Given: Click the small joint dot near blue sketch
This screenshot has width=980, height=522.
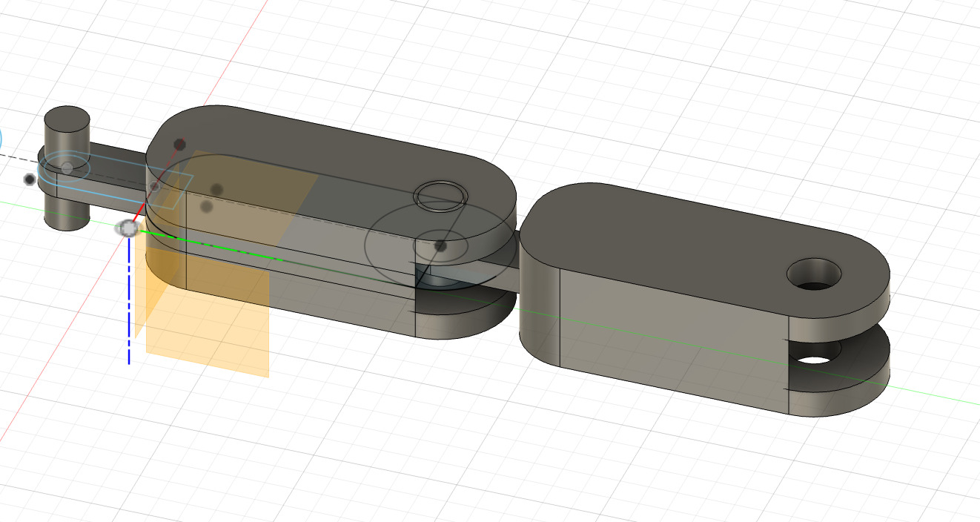Looking at the screenshot, I should pos(67,168).
